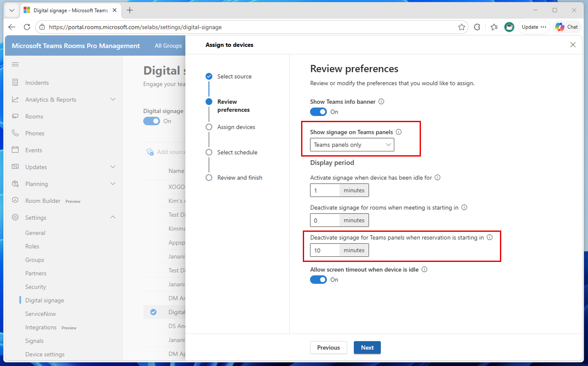Screen dimensions: 588x366
Task: Go to Select source step
Action: tap(235, 77)
